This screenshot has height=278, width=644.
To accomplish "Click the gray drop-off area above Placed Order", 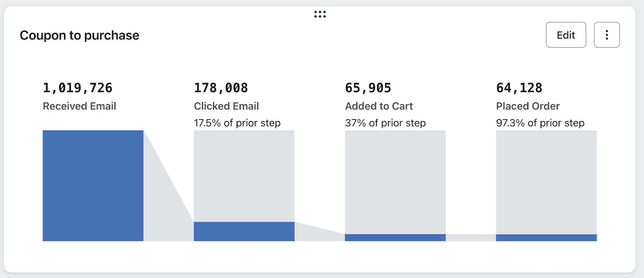I will tap(546, 182).
